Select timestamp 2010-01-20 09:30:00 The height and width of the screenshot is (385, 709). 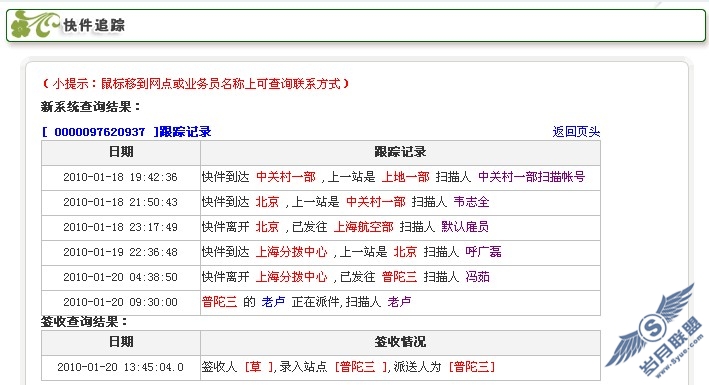pos(120,301)
